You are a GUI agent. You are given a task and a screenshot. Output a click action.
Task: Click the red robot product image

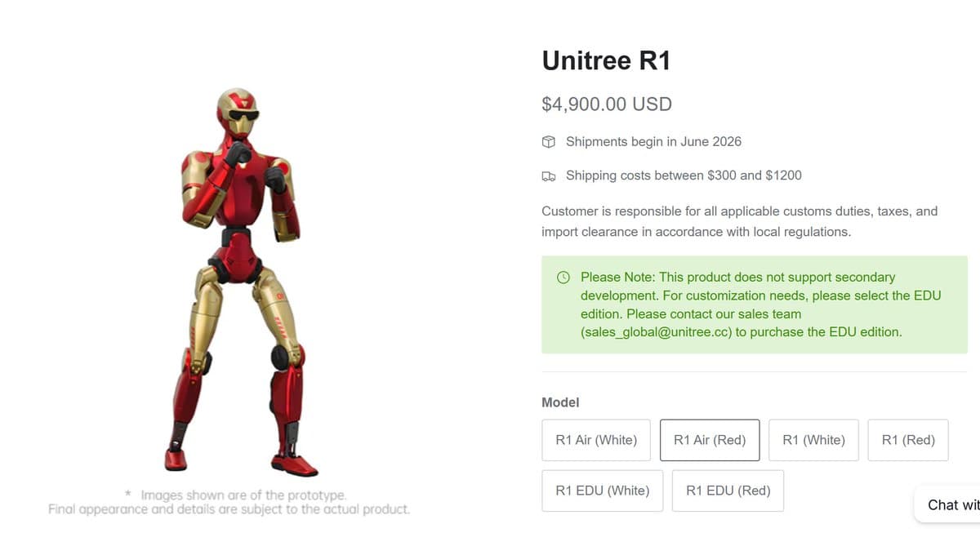241,282
